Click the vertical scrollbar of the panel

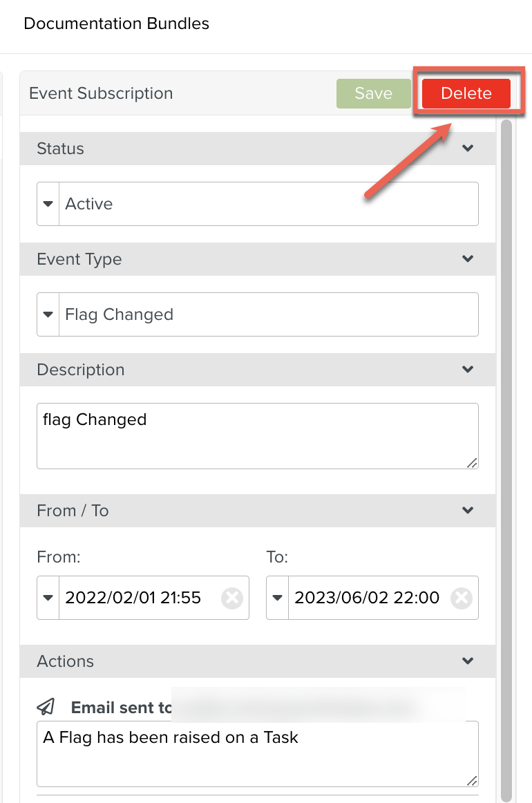click(x=506, y=415)
